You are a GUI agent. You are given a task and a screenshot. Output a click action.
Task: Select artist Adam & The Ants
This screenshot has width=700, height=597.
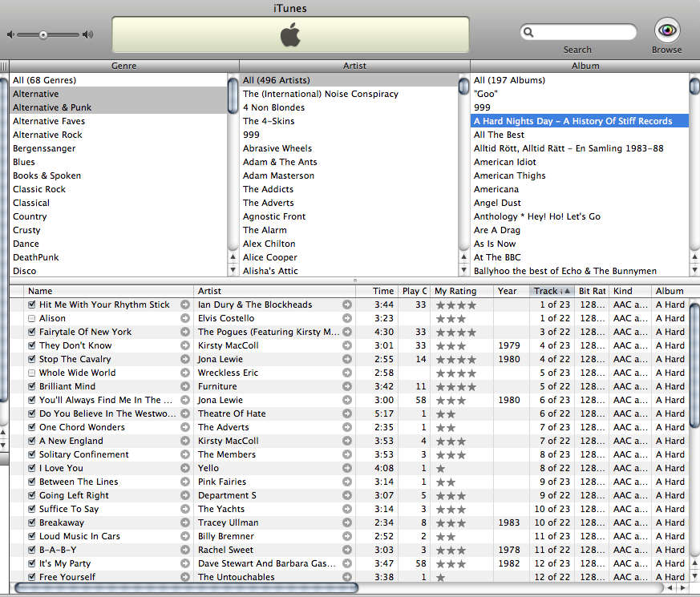349,162
